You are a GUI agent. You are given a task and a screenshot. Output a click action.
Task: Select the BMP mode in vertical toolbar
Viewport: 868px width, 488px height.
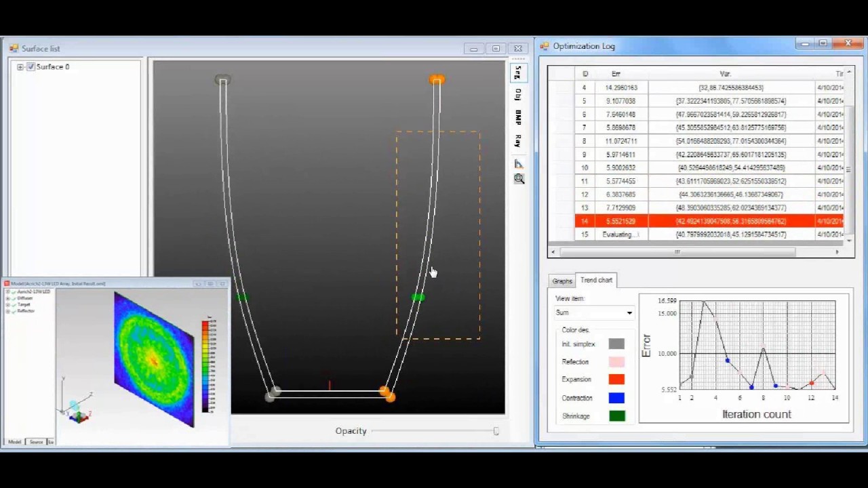519,118
